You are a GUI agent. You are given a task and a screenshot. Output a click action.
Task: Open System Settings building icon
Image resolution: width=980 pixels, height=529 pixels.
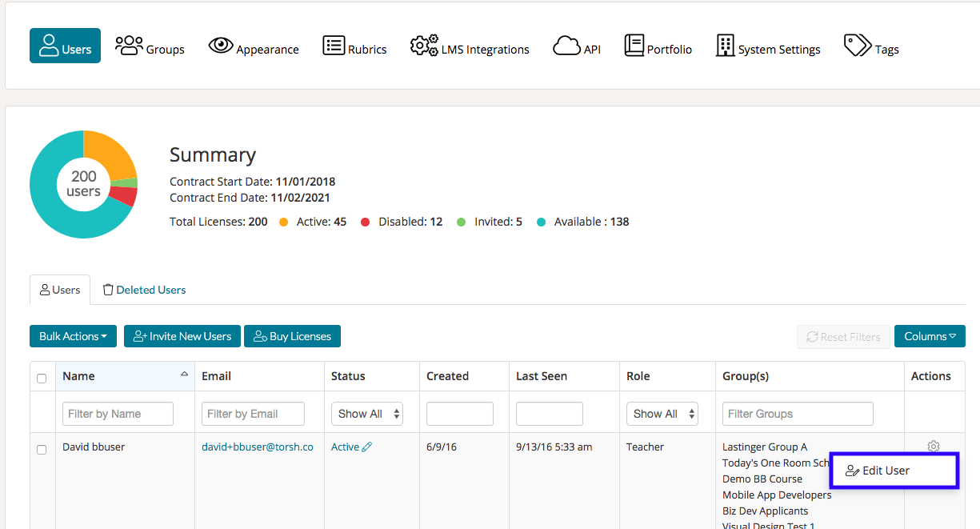point(725,45)
